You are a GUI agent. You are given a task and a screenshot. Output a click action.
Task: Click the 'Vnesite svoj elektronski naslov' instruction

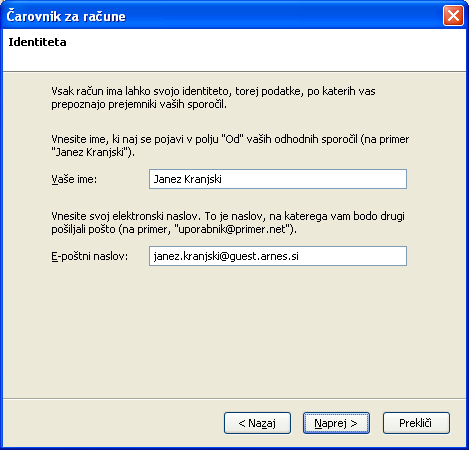[228, 223]
